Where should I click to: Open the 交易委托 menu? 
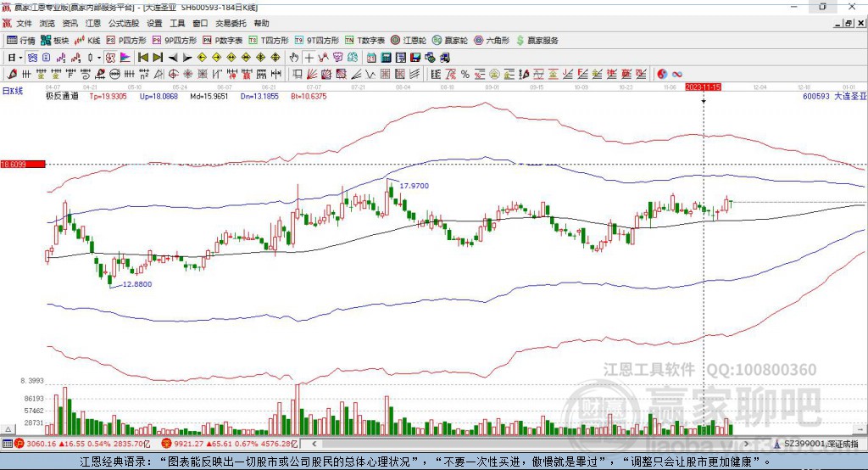tap(231, 23)
